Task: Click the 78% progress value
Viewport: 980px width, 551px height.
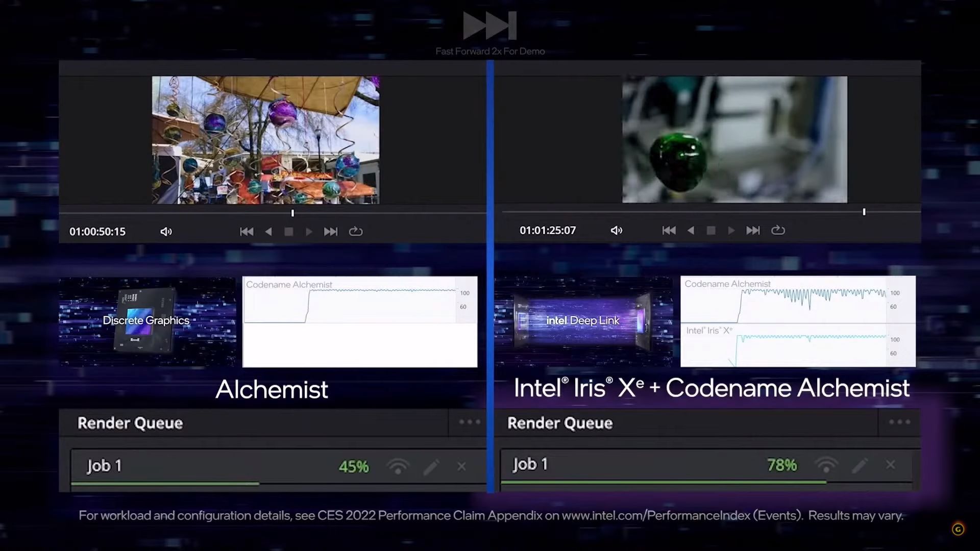Action: pyautogui.click(x=782, y=465)
